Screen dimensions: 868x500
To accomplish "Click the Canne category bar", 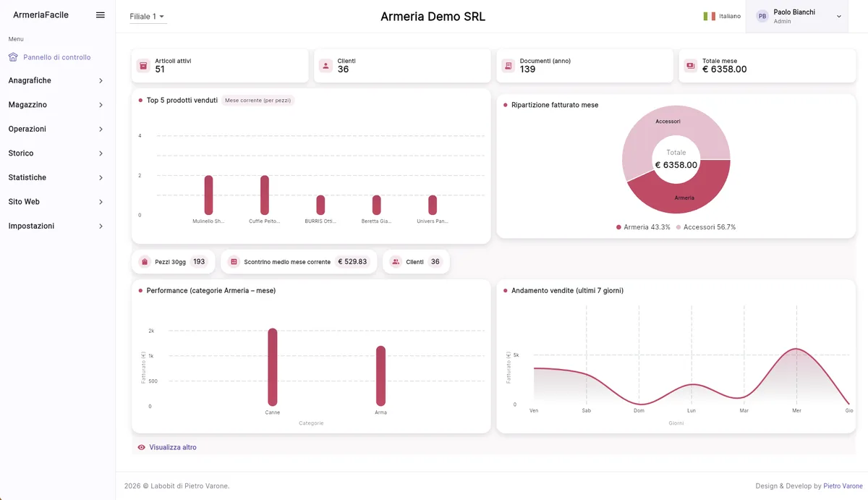I will coord(273,367).
